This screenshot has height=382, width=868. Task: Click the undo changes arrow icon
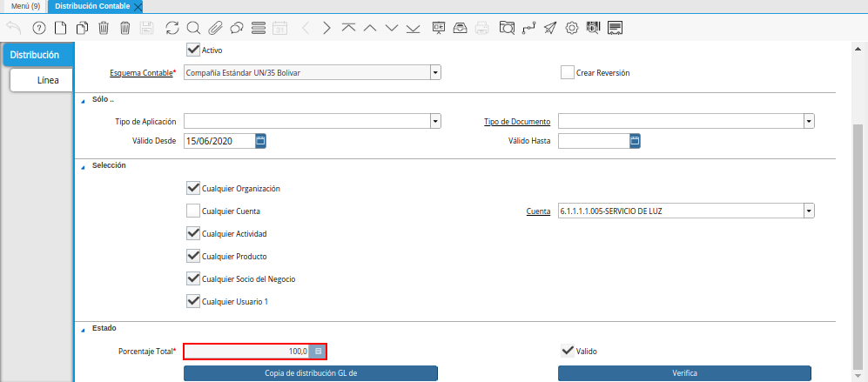[x=14, y=28]
